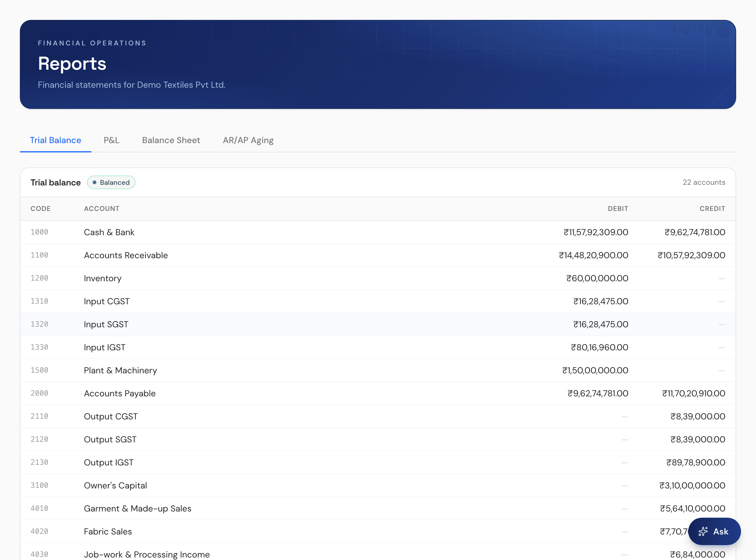Click account code 2110
The image size is (756, 560).
point(39,417)
